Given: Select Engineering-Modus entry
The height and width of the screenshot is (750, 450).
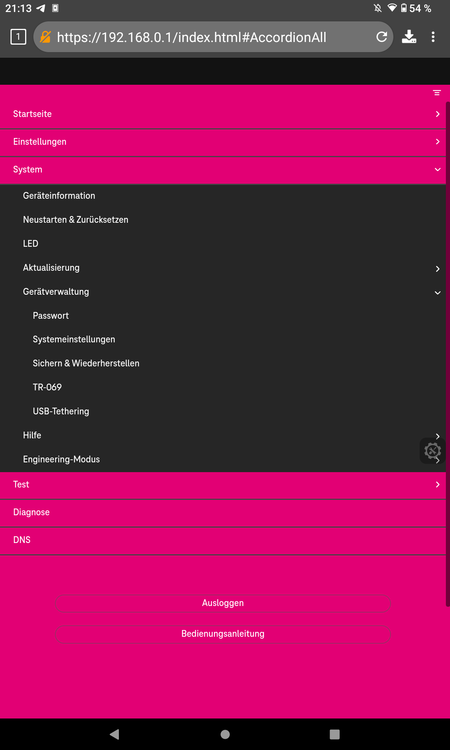Looking at the screenshot, I should [61, 459].
